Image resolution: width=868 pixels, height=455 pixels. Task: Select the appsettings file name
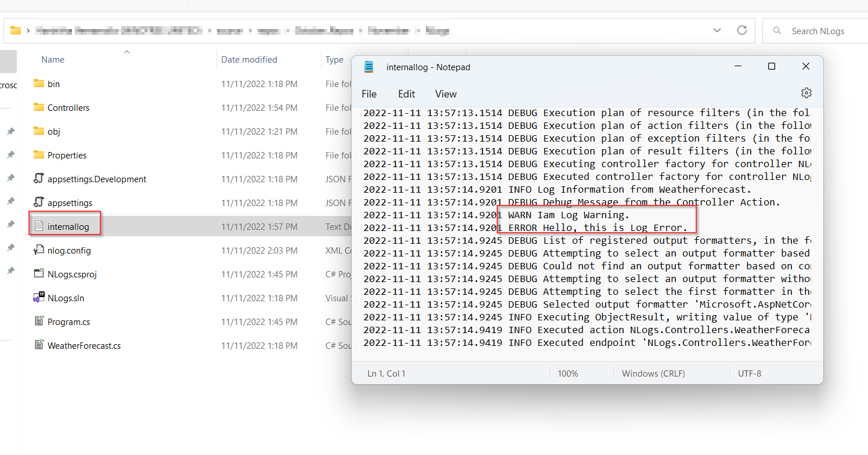click(x=70, y=203)
